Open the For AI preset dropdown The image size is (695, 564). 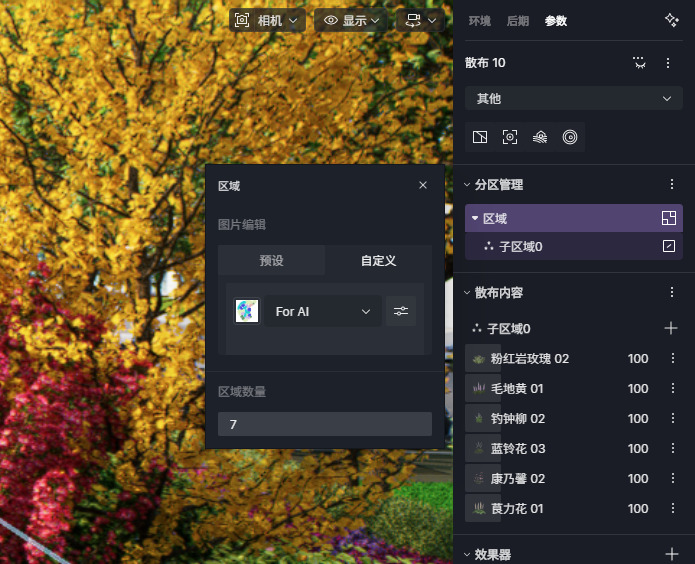(323, 311)
